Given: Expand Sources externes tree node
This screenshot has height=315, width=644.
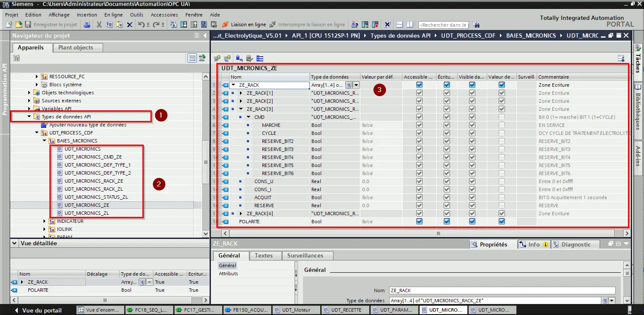Looking at the screenshot, I should pos(29,101).
